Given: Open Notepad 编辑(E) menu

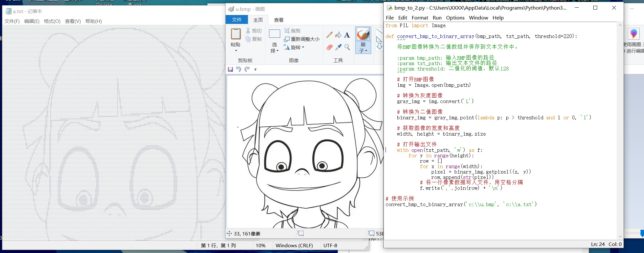Looking at the screenshot, I should coord(32,21).
